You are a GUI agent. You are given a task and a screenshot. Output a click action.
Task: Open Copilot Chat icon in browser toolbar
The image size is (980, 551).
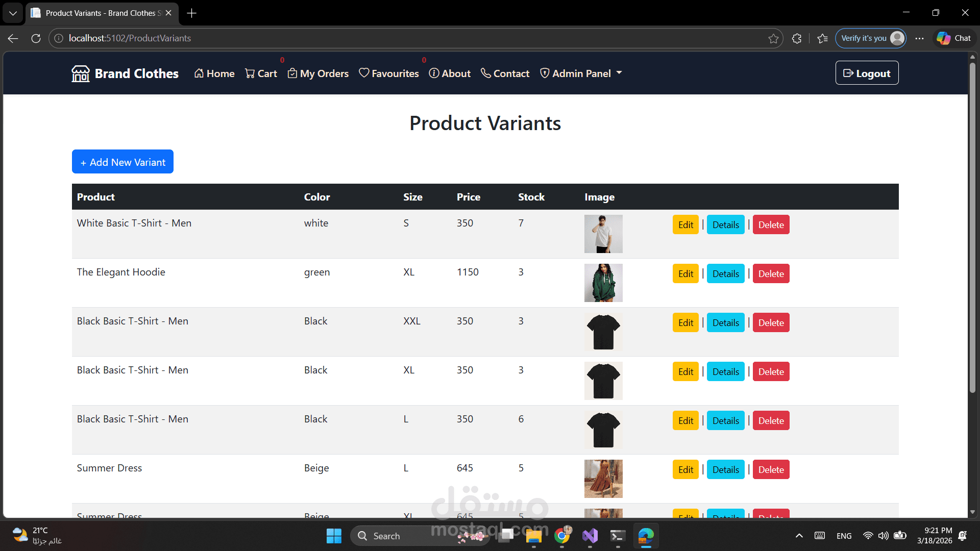(x=954, y=38)
